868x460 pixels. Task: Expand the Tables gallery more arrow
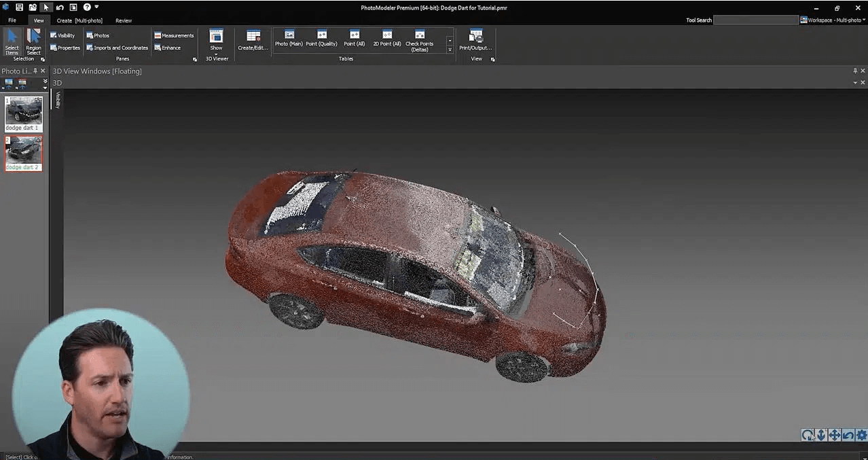click(x=450, y=50)
